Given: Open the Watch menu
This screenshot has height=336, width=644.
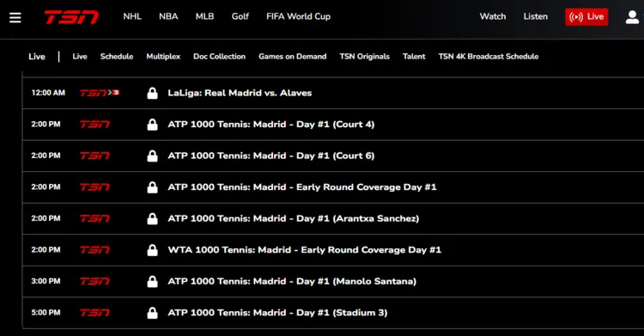Looking at the screenshot, I should point(493,16).
